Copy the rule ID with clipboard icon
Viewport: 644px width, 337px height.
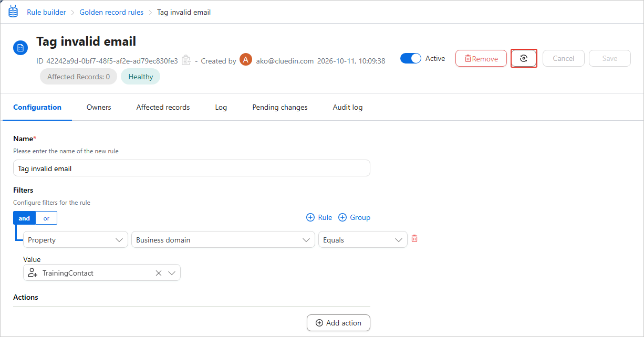point(186,60)
